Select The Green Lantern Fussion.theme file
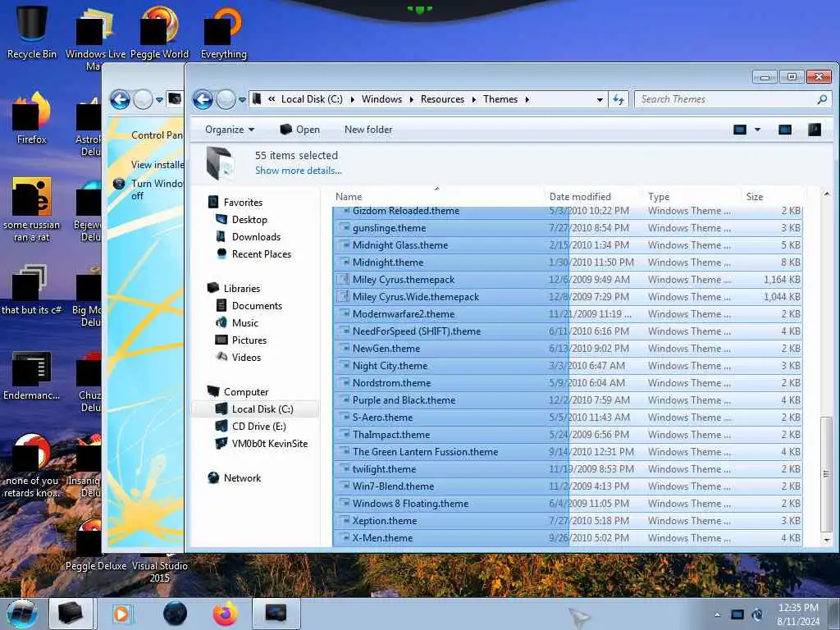The image size is (840, 630). pyautogui.click(x=568, y=452)
